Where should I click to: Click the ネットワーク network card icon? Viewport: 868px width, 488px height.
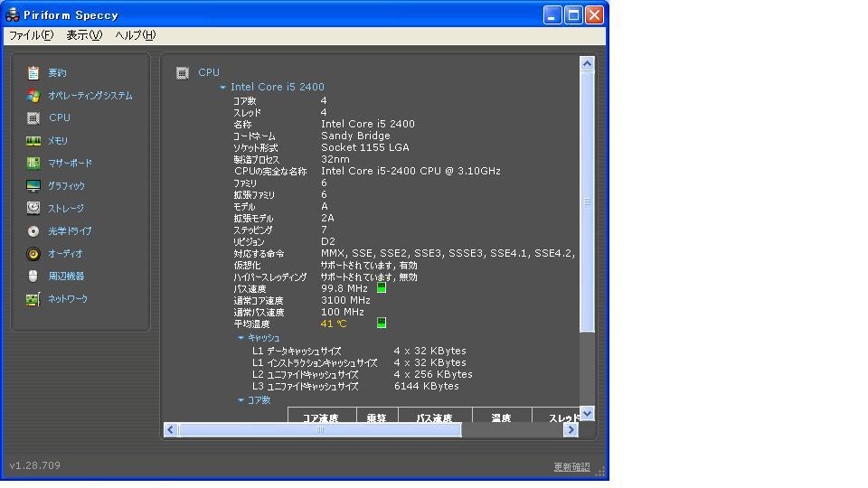pos(33,299)
